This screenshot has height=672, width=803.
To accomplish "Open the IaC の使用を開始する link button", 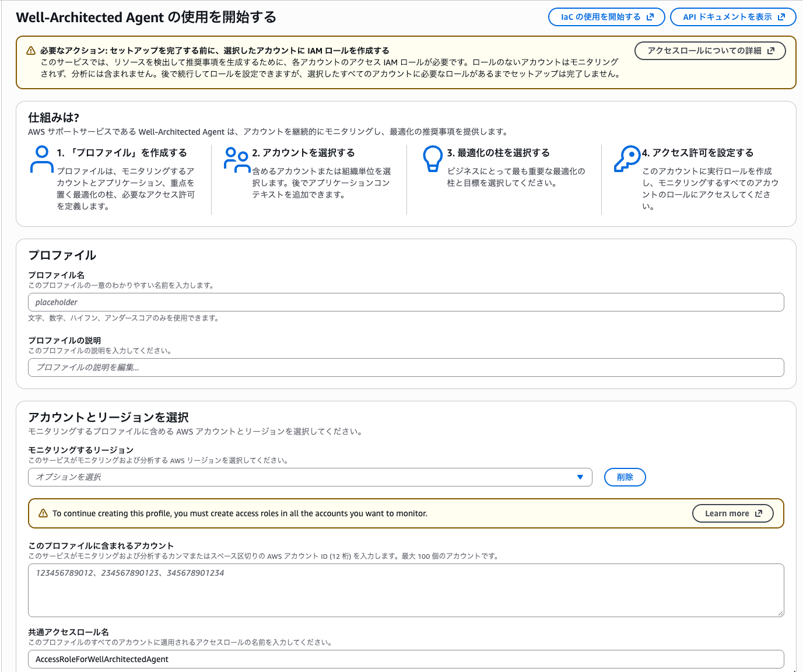I will pos(606,17).
